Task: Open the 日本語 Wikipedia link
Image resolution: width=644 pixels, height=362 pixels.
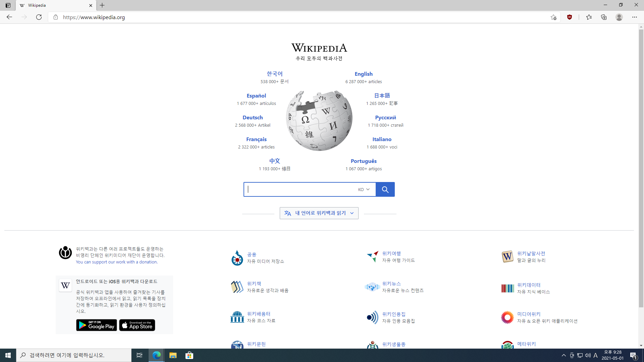Action: pos(382,96)
